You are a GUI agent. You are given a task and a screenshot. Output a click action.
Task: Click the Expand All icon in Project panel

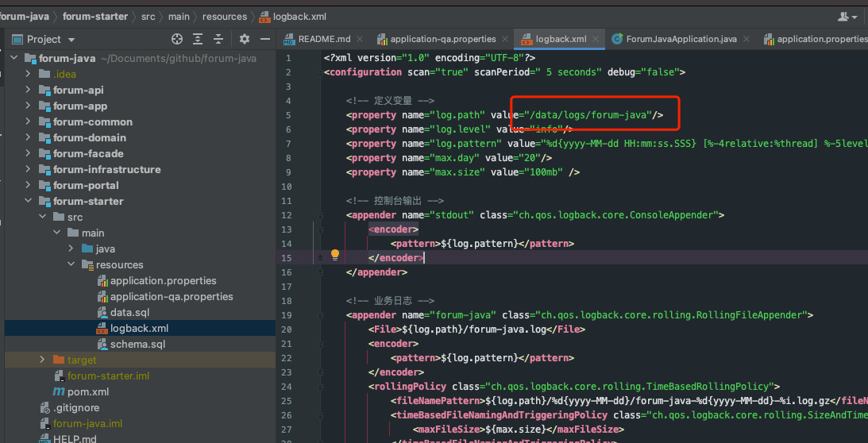point(198,39)
